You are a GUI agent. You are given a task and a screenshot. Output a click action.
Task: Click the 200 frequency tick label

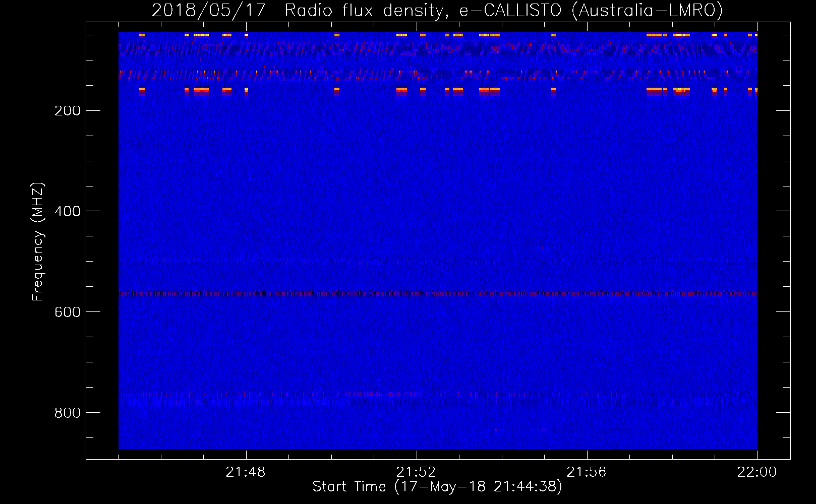(x=68, y=111)
